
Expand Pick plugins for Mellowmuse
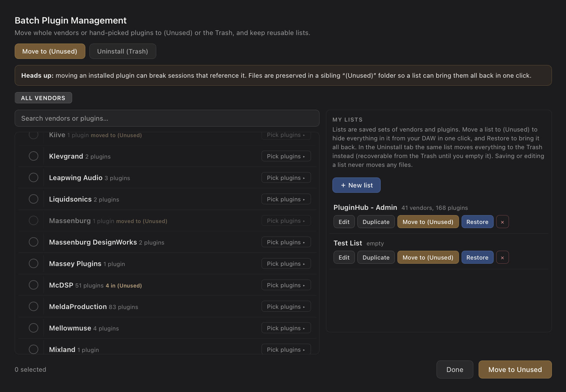click(x=286, y=328)
